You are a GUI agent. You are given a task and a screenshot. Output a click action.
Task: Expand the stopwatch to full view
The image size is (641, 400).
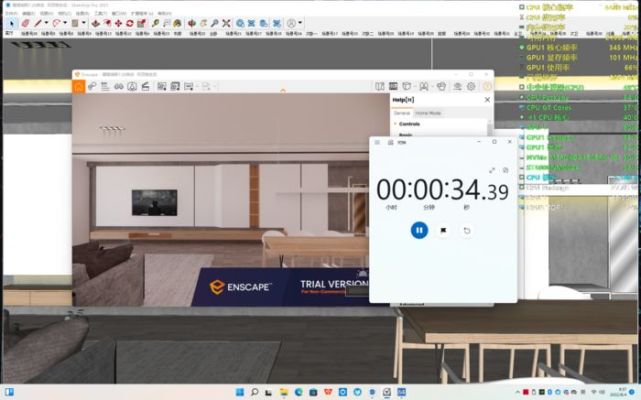pos(492,170)
